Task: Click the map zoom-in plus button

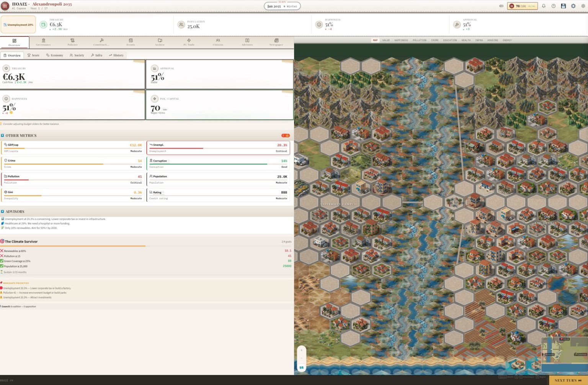Action: (301, 350)
